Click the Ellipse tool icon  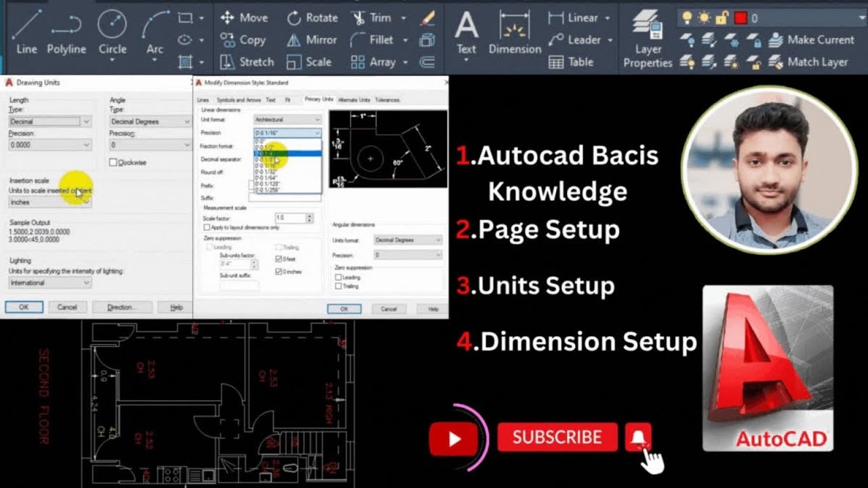(x=184, y=40)
